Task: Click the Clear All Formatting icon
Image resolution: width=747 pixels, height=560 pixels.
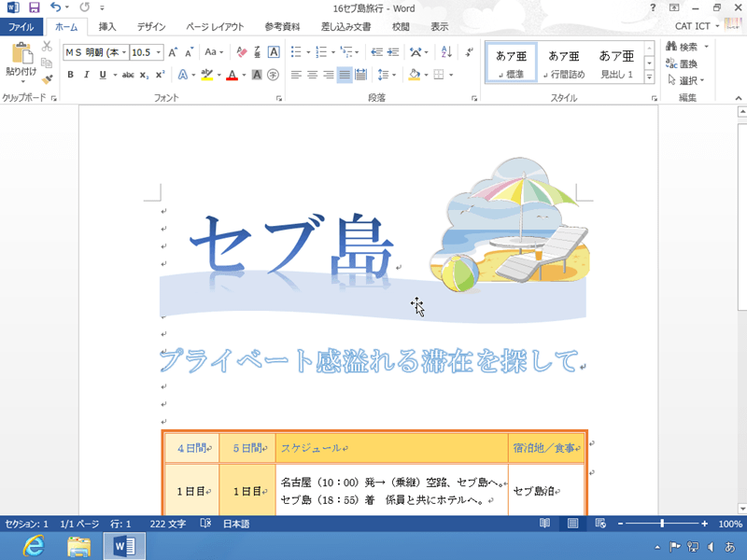Action: click(241, 52)
